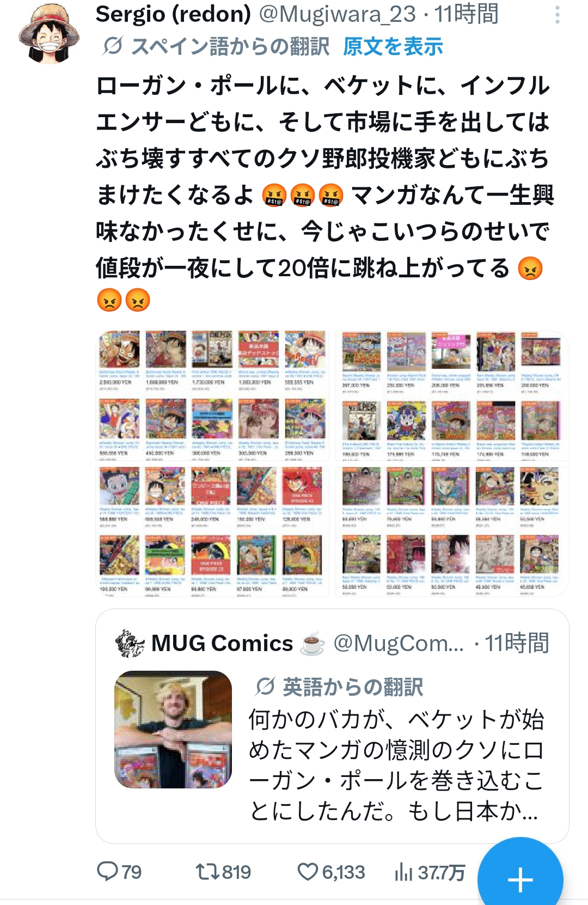Open the @Mugiwara_23 handle

(337, 14)
